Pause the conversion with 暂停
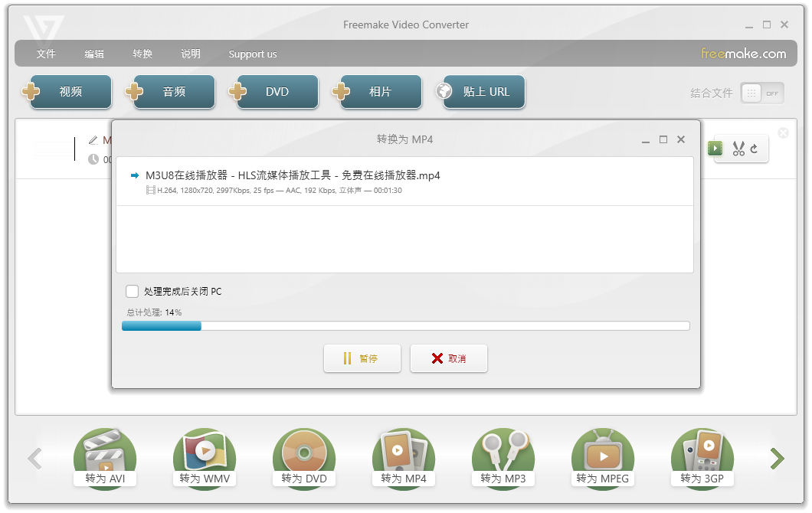Image resolution: width=812 pixels, height=513 pixels. click(x=362, y=358)
